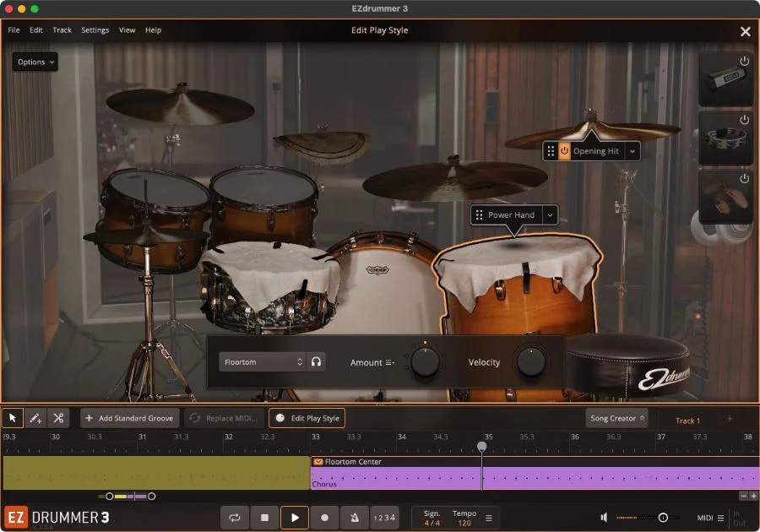This screenshot has width=760, height=532.
Task: Start playback with the play button
Action: point(295,518)
